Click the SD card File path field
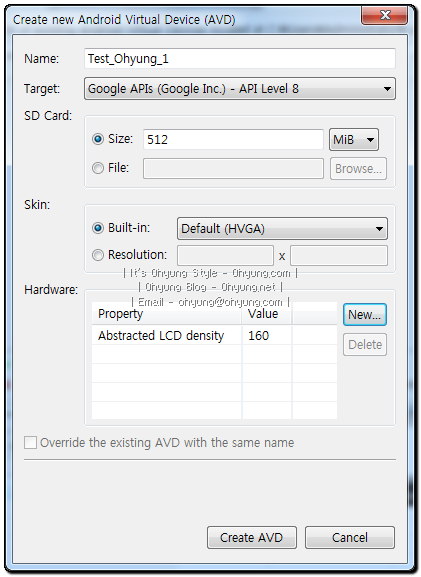Viewport: 421px width, 577px height. coord(233,169)
